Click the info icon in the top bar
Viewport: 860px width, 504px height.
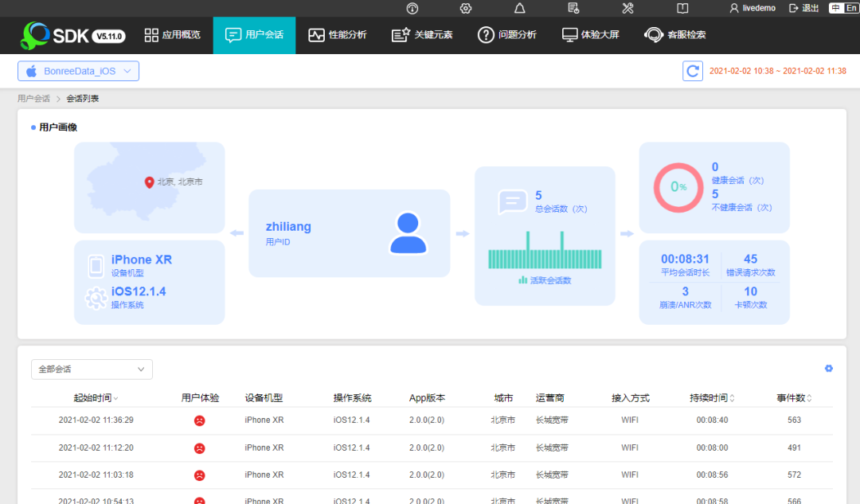click(x=411, y=8)
